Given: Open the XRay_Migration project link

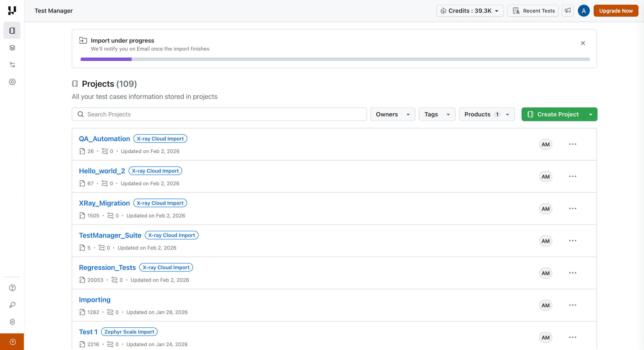Looking at the screenshot, I should pyautogui.click(x=104, y=203).
